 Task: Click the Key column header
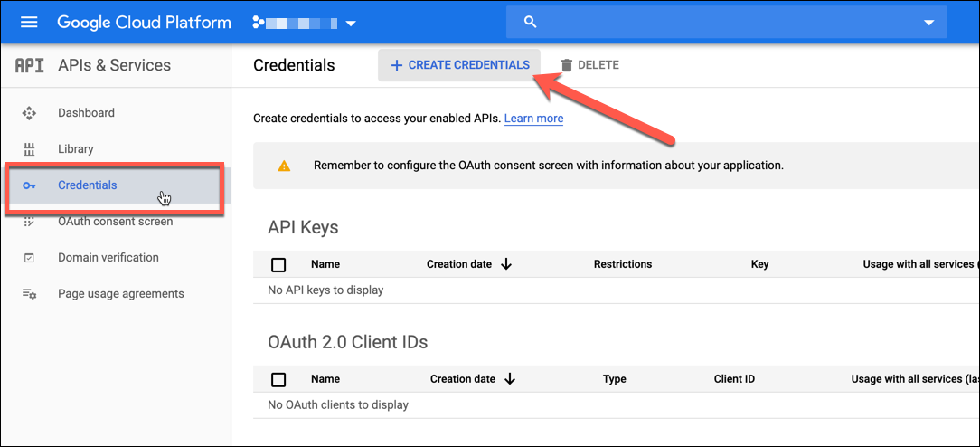pos(760,264)
